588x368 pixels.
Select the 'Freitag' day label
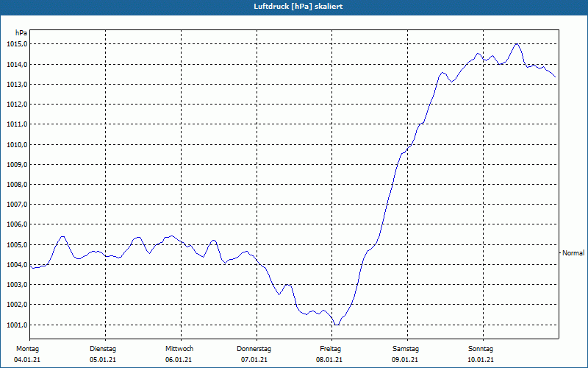[330, 349]
